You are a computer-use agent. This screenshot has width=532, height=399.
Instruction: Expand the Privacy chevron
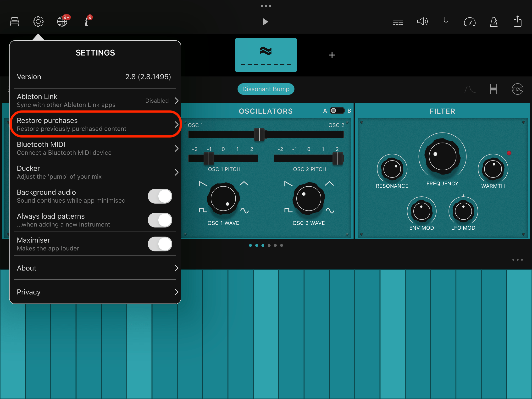coord(176,292)
